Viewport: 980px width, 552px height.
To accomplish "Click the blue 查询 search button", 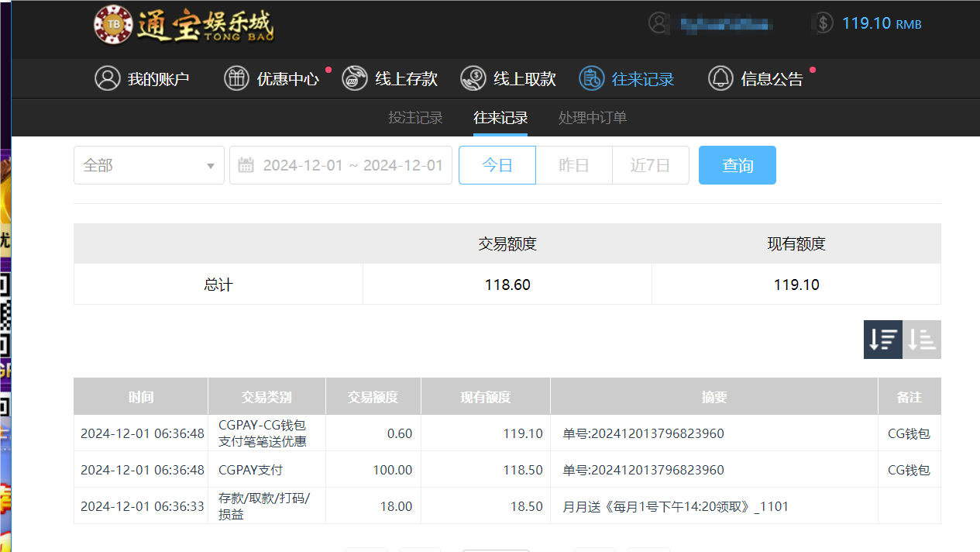I will pyautogui.click(x=737, y=164).
